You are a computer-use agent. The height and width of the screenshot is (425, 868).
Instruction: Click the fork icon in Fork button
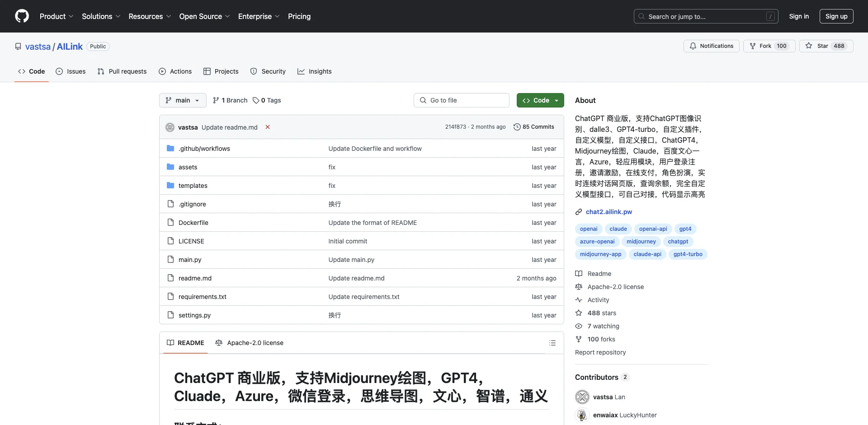click(x=753, y=46)
